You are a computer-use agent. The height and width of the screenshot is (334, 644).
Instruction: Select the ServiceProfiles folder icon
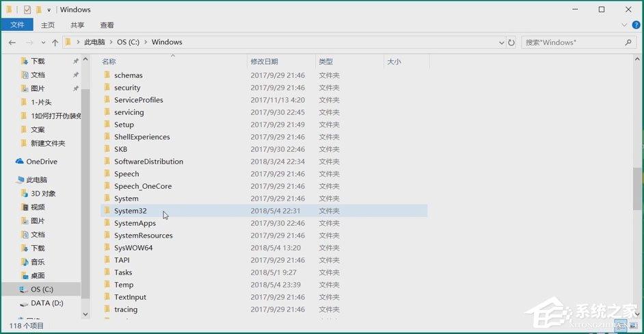click(x=107, y=99)
